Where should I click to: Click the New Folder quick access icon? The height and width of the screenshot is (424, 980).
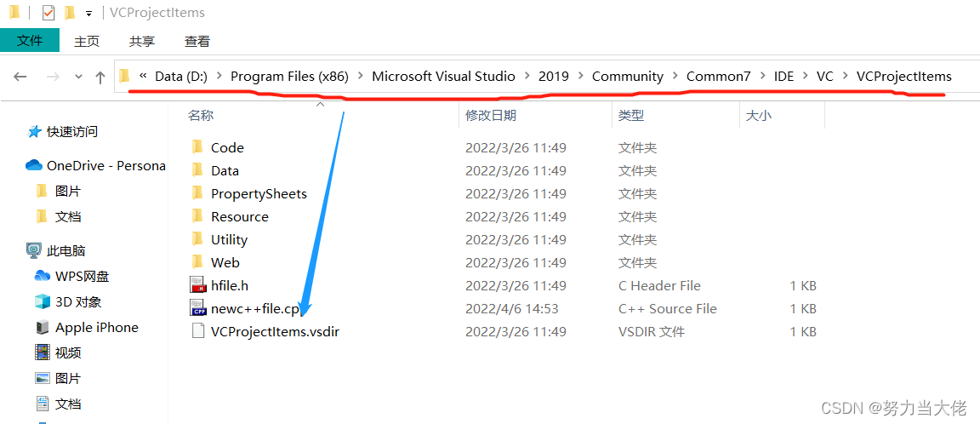coord(70,12)
